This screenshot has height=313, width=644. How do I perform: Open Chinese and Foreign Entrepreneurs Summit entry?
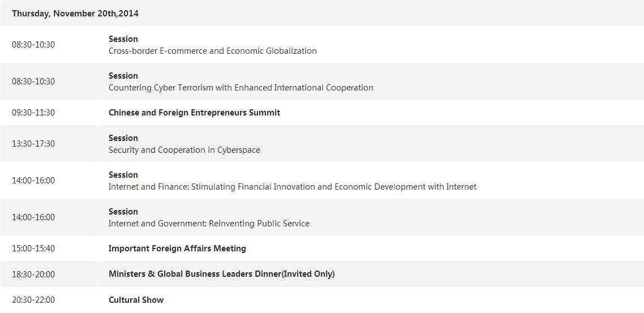click(x=194, y=113)
